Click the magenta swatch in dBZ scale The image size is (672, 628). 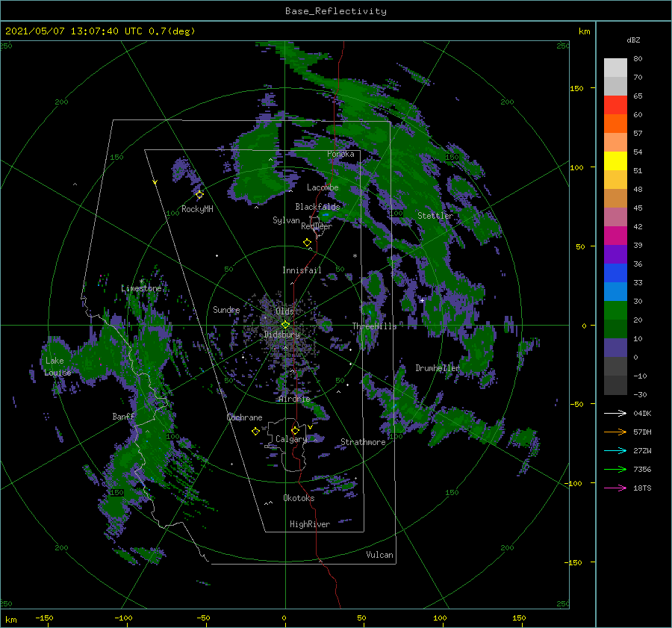click(x=615, y=236)
